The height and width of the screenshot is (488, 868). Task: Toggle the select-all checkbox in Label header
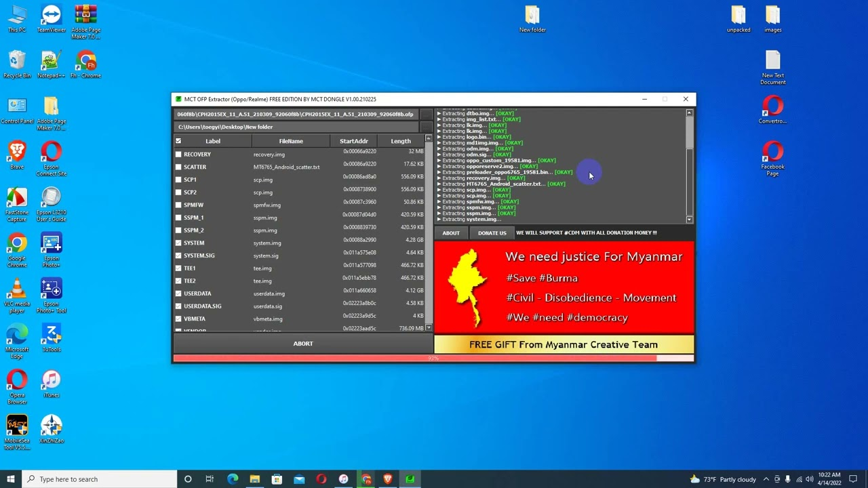178,141
